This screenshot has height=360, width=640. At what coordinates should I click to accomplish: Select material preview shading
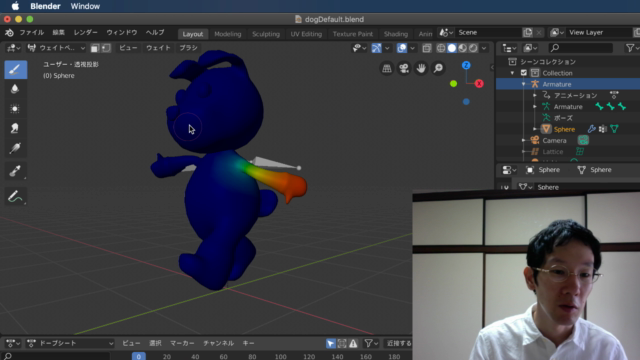[462, 48]
